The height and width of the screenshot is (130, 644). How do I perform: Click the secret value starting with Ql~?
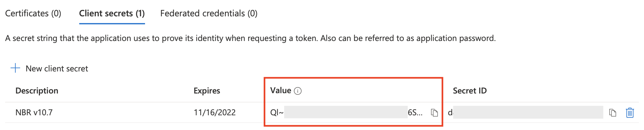click(x=277, y=113)
